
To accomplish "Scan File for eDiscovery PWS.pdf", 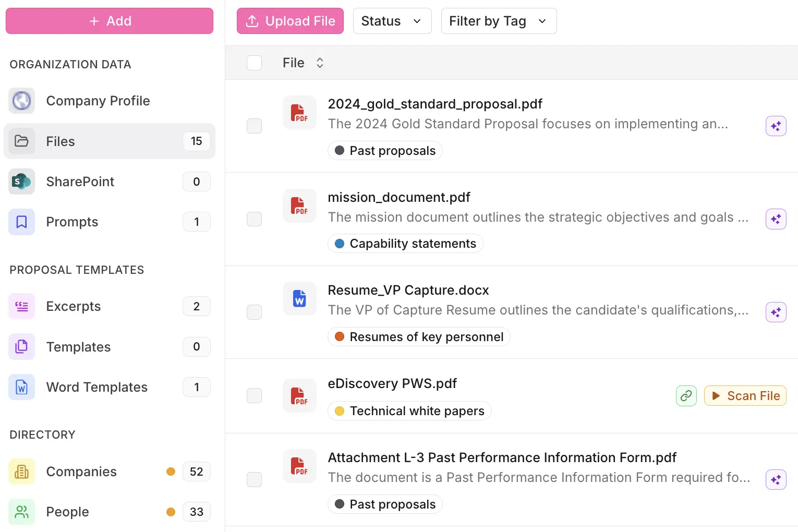I will [745, 396].
